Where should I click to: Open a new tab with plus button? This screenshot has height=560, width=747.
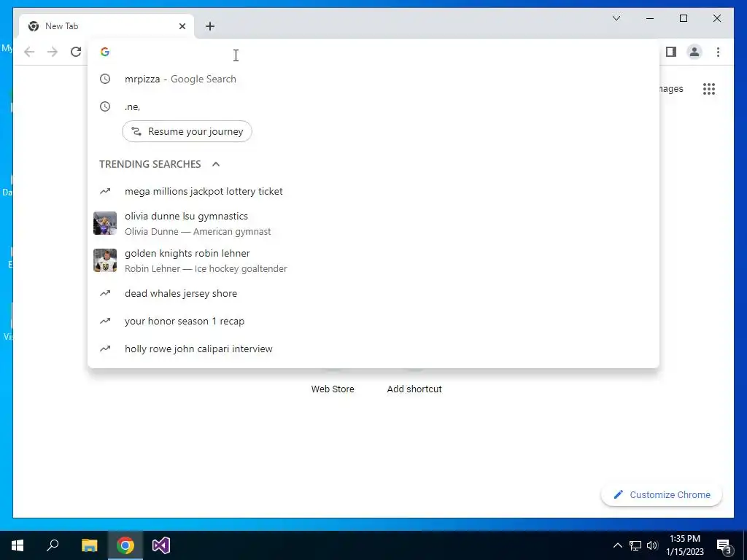210,26
